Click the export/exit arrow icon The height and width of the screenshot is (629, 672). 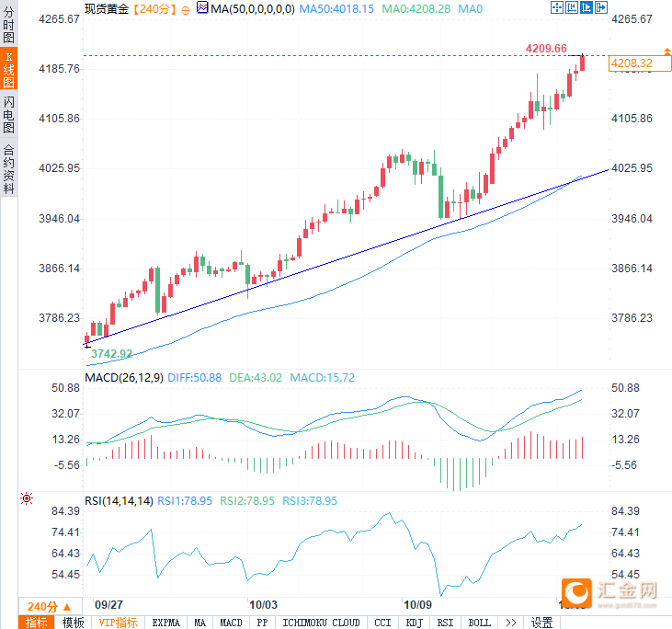(601, 7)
